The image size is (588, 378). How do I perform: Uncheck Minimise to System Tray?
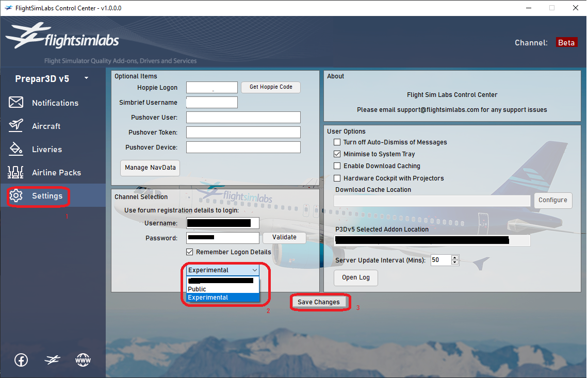pyautogui.click(x=337, y=154)
